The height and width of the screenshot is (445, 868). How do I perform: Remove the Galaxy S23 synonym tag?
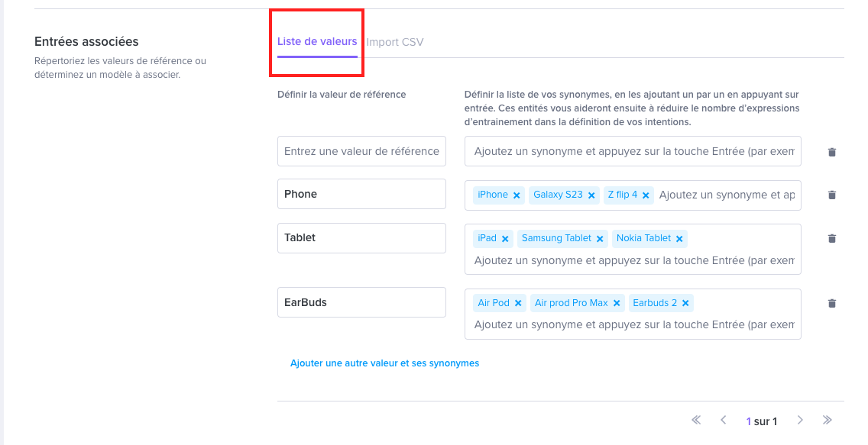591,195
